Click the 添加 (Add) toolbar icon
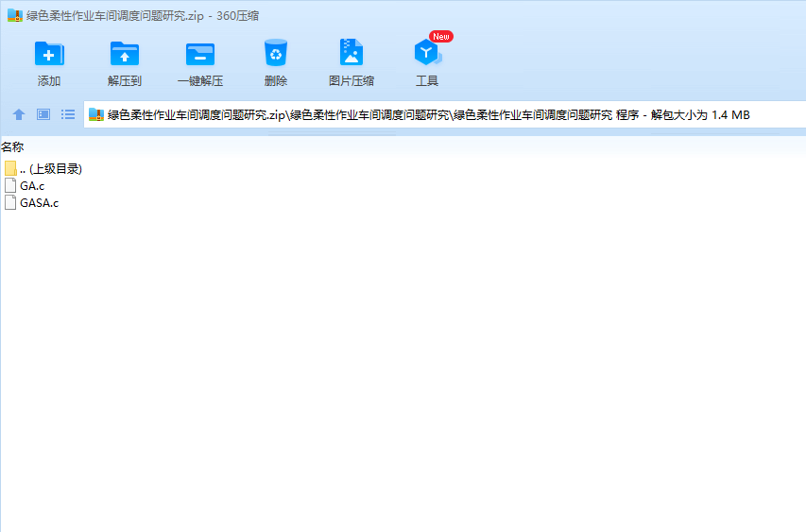The width and height of the screenshot is (806, 532). [x=49, y=54]
